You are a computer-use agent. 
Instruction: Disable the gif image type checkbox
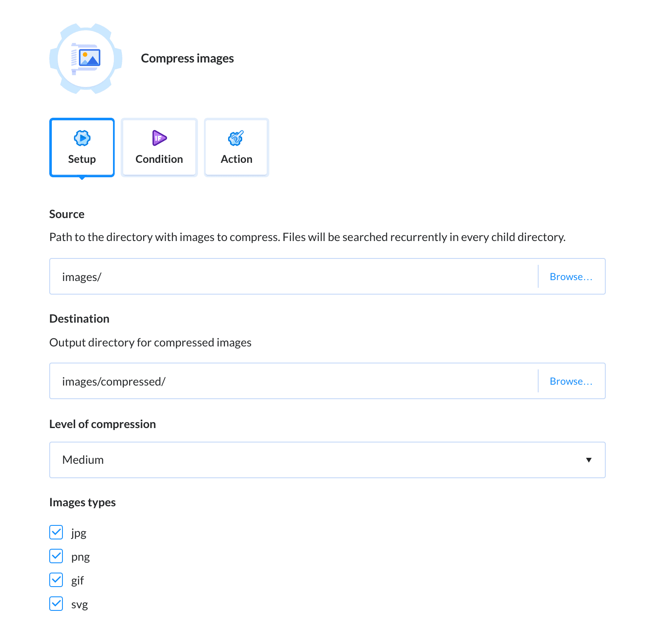56,580
